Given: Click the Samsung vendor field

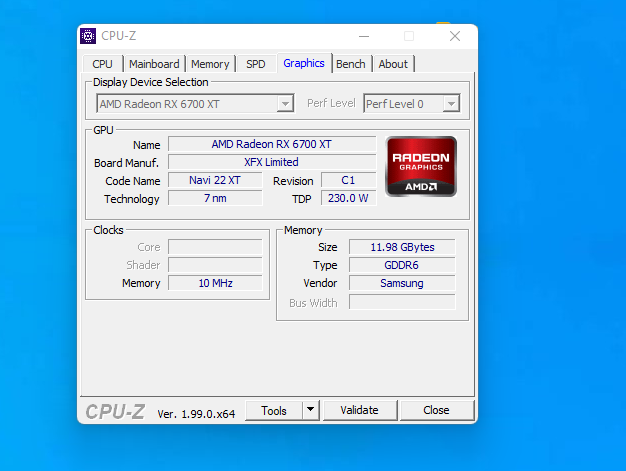Looking at the screenshot, I should coord(402,283).
